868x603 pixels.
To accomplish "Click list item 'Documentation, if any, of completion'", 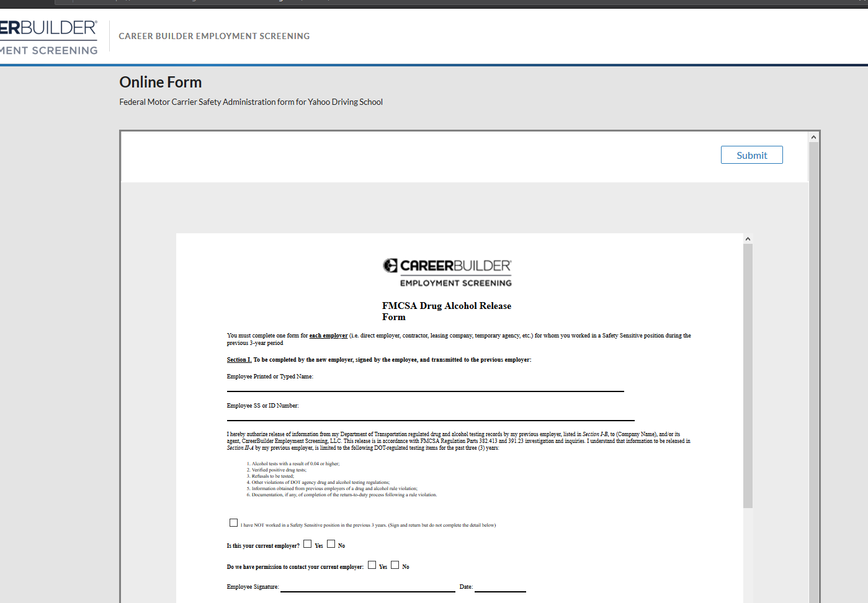I will 344,494.
